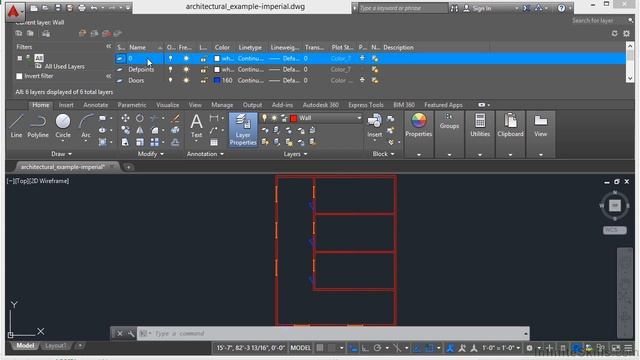Viewport: 640px width, 360px height.
Task: Switch to the Layout1 tab
Action: 55,346
